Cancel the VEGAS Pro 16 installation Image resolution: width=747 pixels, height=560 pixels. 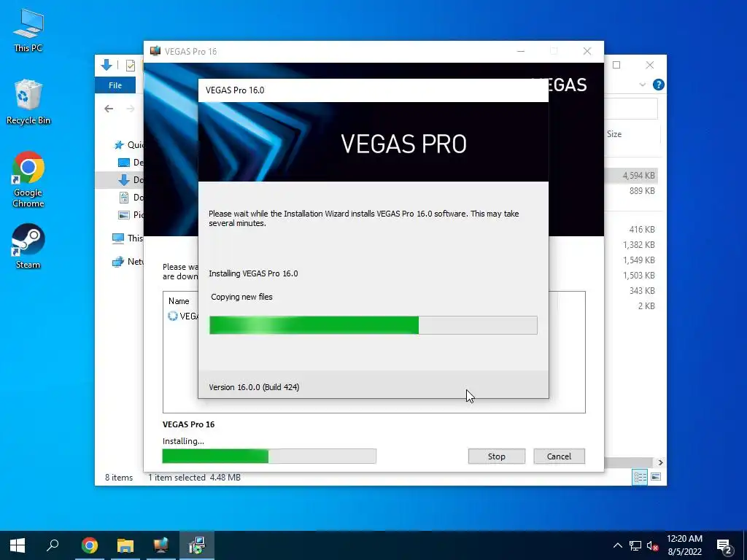pyautogui.click(x=559, y=456)
